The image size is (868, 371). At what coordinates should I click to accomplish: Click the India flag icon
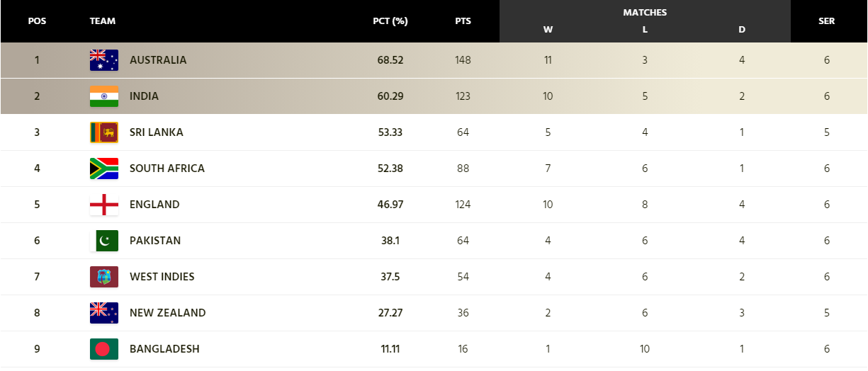tap(104, 96)
